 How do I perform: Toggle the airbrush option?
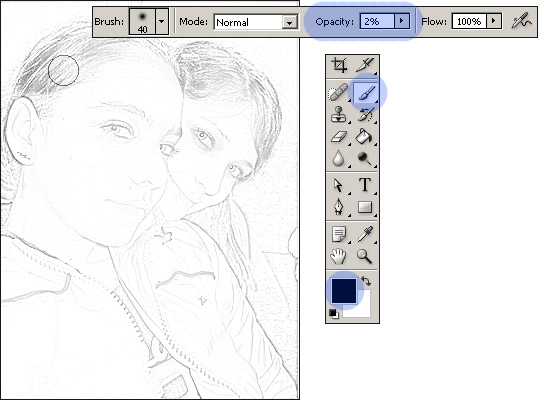click(x=522, y=22)
